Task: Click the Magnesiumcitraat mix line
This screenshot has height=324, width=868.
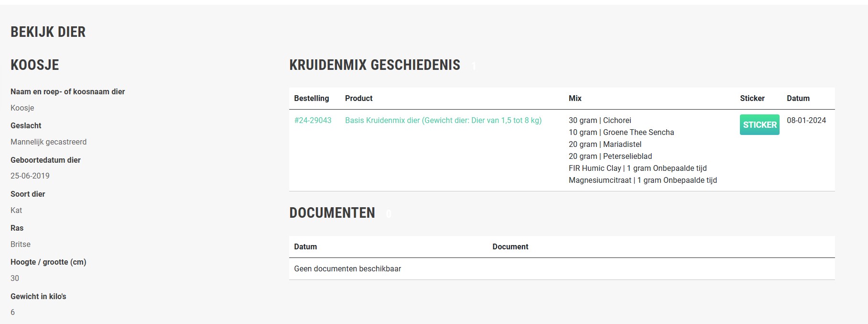Action: (x=642, y=180)
